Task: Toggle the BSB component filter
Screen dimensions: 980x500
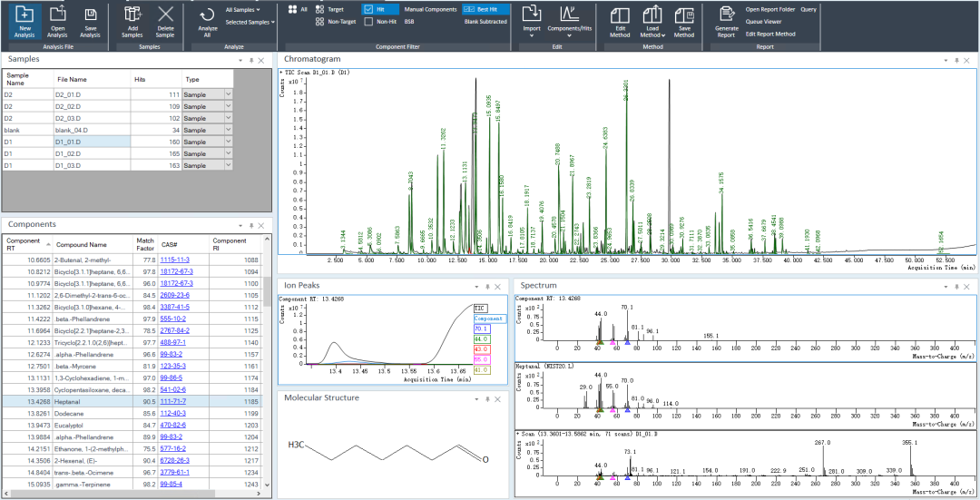Action: (x=408, y=21)
